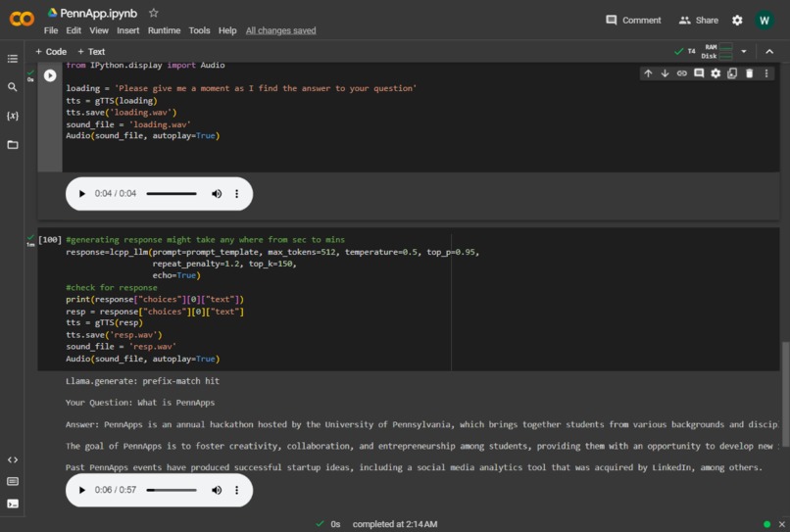
Task: Click the '#check for response' comment line
Action: click(x=112, y=288)
